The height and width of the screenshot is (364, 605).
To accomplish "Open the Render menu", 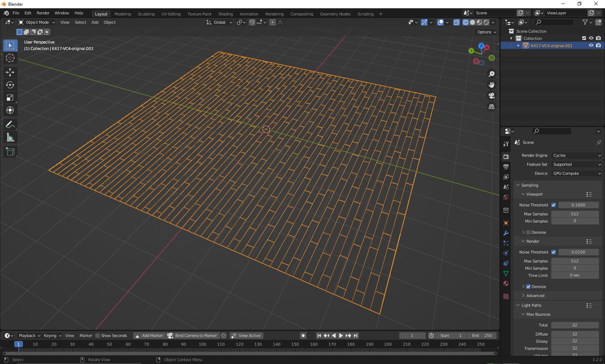I will point(43,13).
